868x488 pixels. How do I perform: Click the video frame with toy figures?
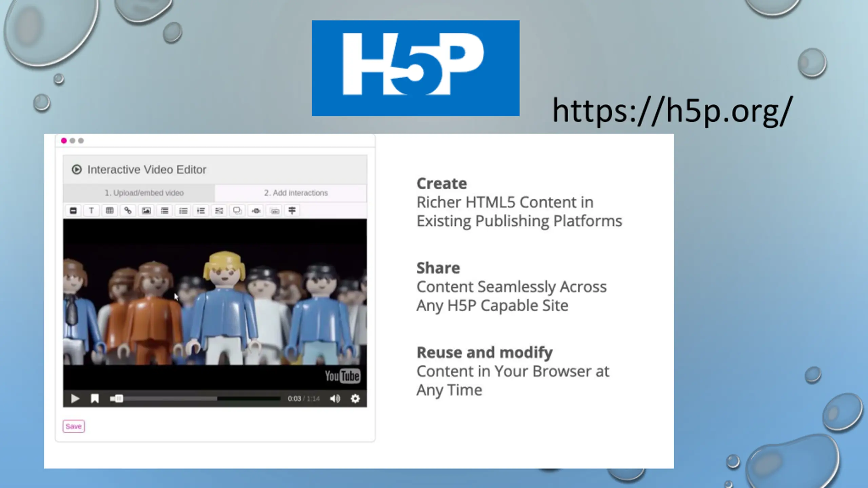click(x=215, y=304)
